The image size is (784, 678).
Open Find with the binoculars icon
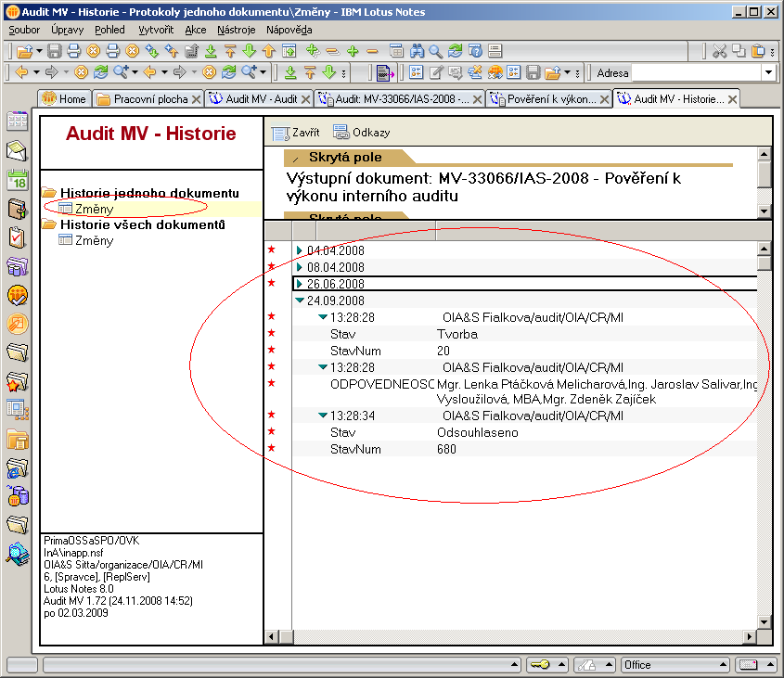[417, 51]
